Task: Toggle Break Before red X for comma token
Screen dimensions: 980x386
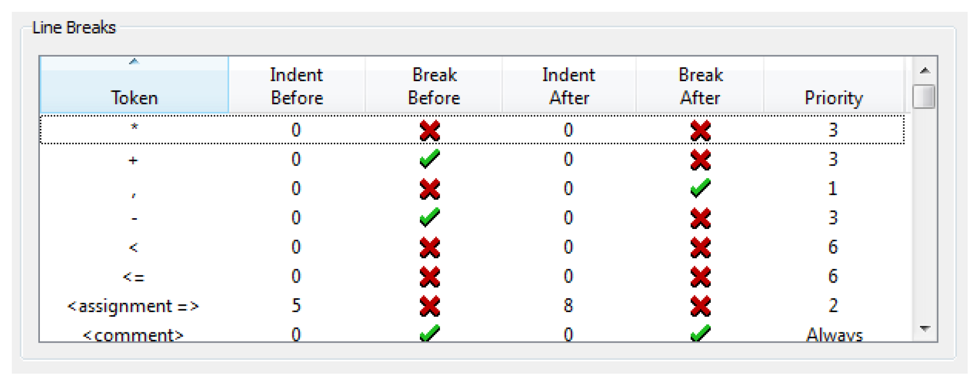Action: pyautogui.click(x=430, y=189)
